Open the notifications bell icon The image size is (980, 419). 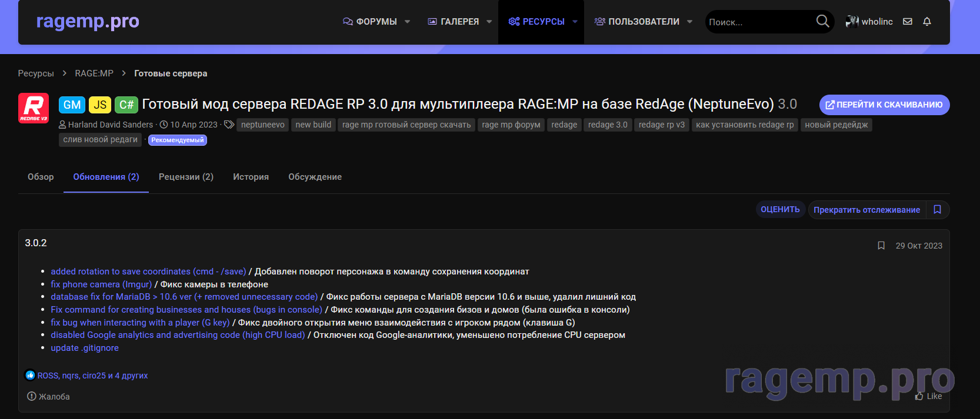tap(927, 21)
